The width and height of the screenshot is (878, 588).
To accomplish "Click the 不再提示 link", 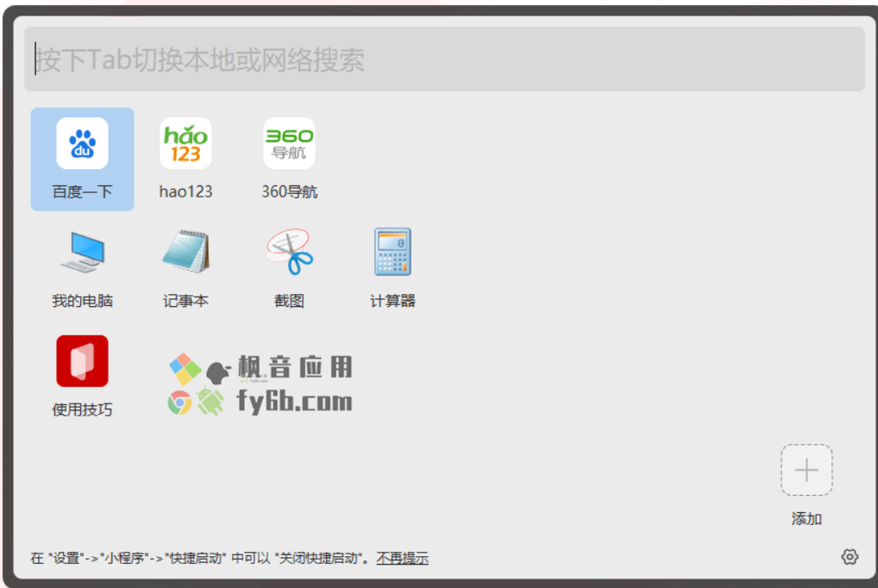I will click(x=402, y=559).
